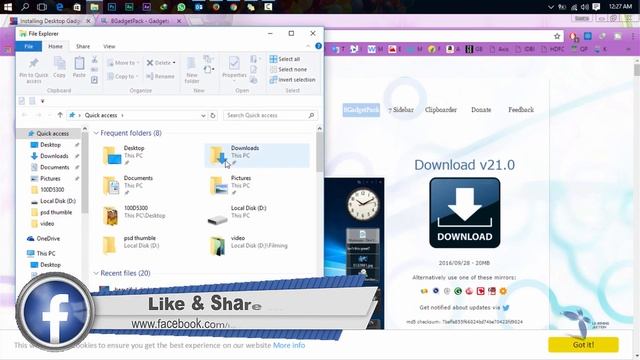Open Photoshop from the taskbar

[x=111, y=7]
